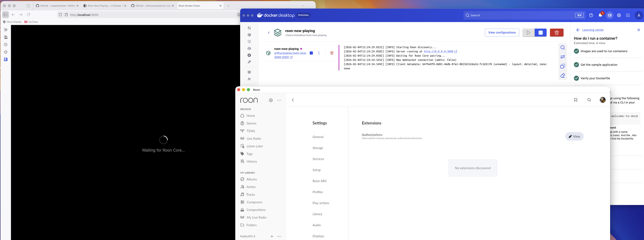644x240 pixels.
Task: Open Docker notifications bell
Action: pyautogui.click(x=600, y=15)
